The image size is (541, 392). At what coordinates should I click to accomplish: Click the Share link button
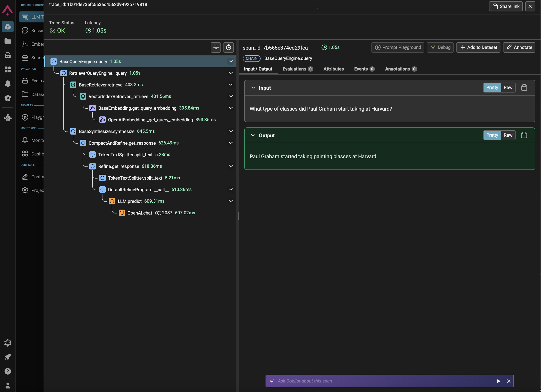[505, 6]
